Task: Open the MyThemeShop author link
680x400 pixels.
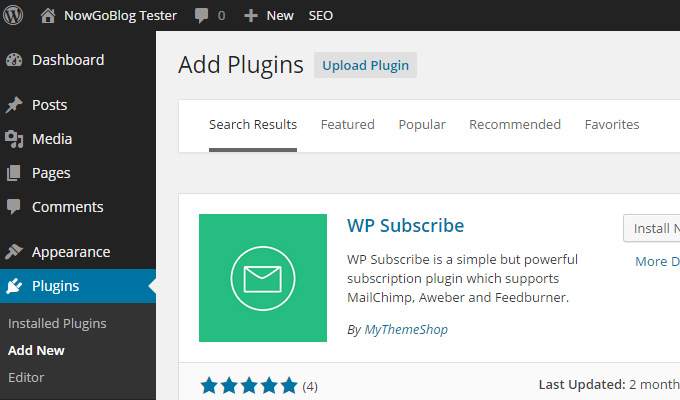Action: [406, 330]
